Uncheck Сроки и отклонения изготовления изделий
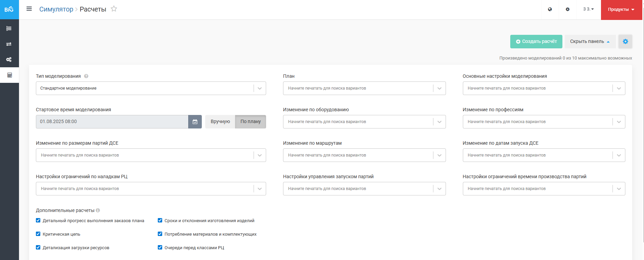 pyautogui.click(x=160, y=220)
